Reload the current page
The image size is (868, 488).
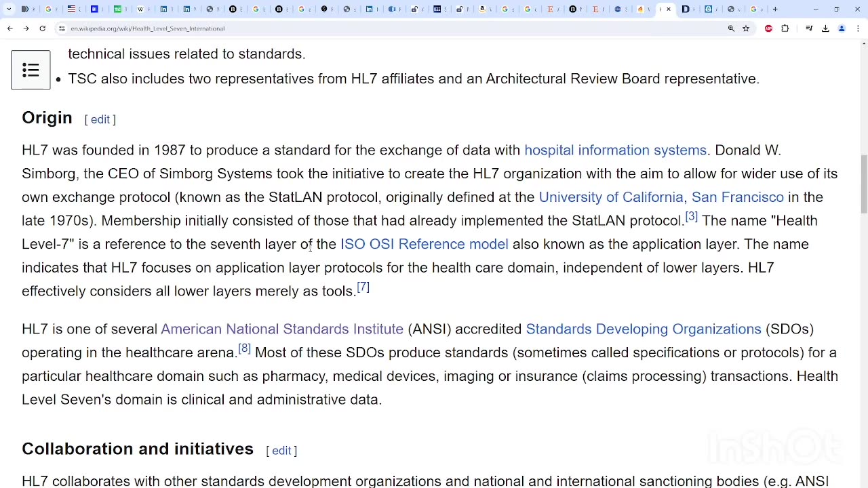coord(42,28)
